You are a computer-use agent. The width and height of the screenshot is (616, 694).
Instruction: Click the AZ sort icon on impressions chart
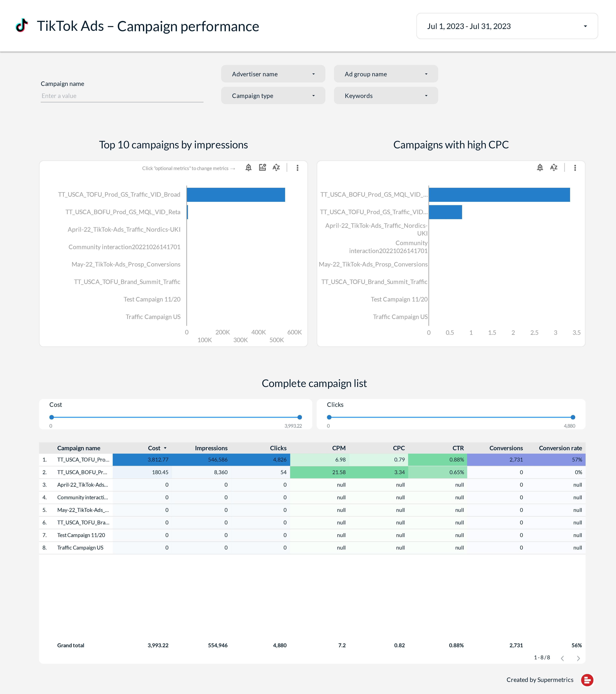[276, 167]
